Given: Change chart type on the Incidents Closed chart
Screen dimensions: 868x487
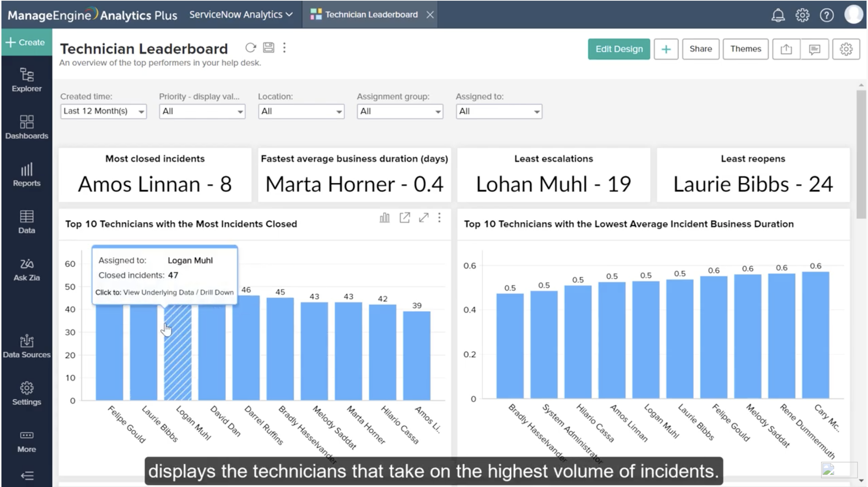Looking at the screenshot, I should (384, 218).
